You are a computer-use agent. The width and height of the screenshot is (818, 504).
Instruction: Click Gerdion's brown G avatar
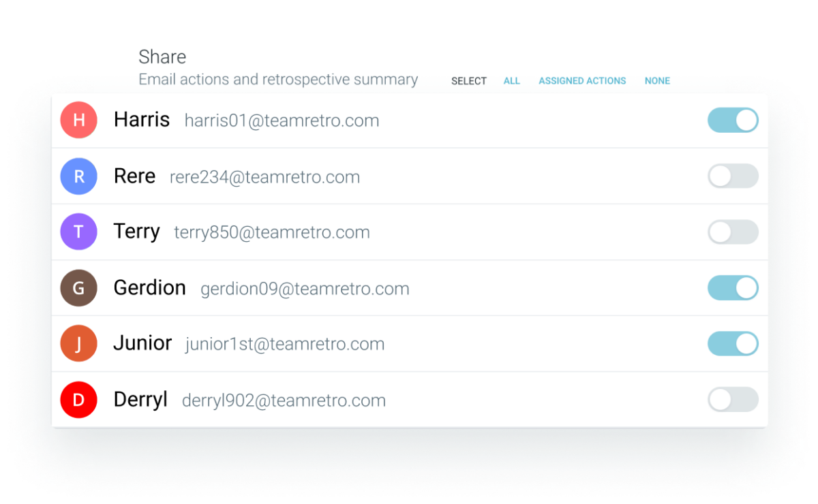pos(79,287)
